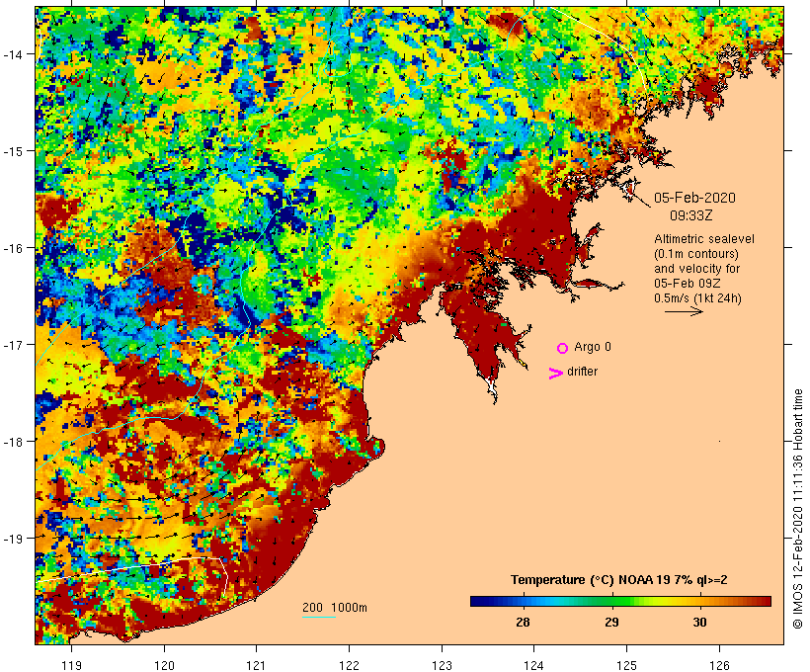Click the drifter legend label
Screen dimensions: 810x672
tap(582, 372)
